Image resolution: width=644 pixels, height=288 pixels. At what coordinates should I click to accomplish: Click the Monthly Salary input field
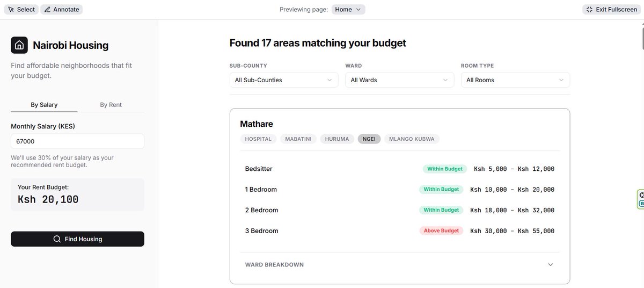pyautogui.click(x=77, y=141)
